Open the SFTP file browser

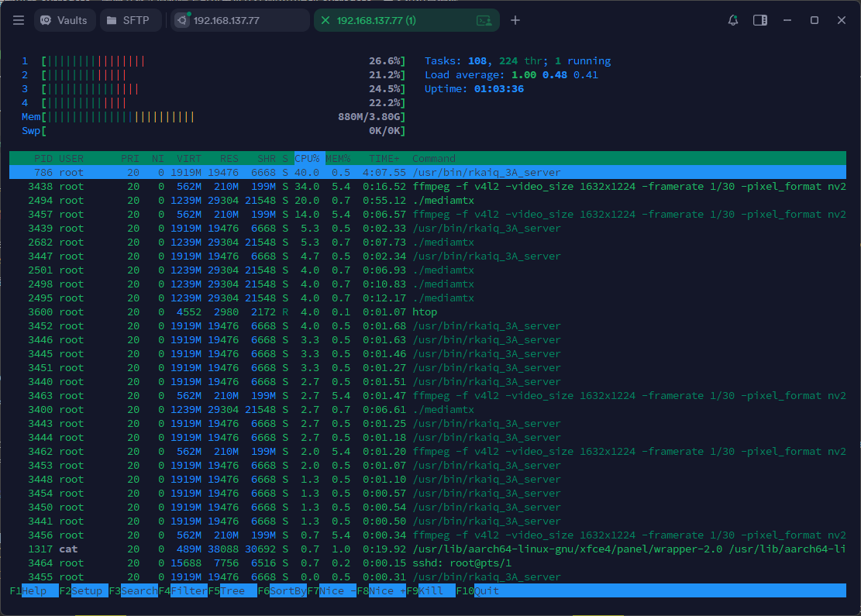(130, 20)
